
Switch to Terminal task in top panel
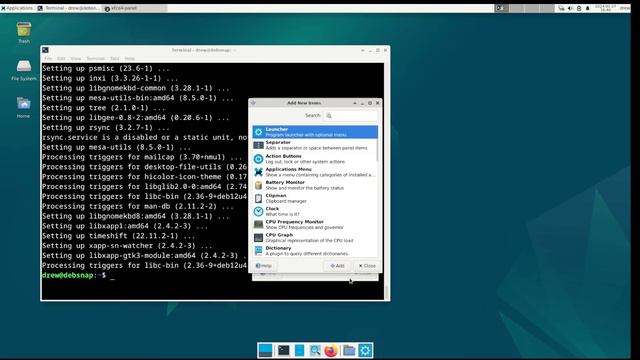[69, 8]
